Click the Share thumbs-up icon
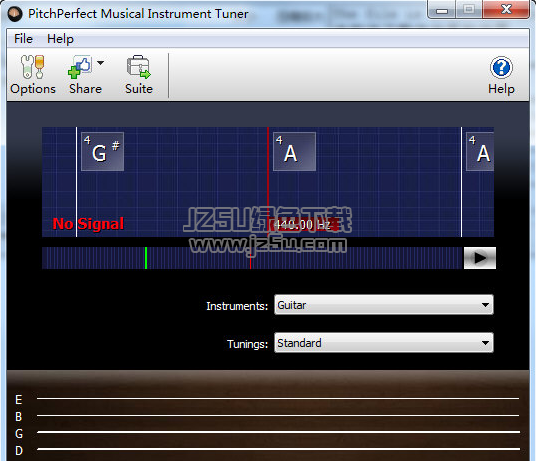The width and height of the screenshot is (536, 461). pyautogui.click(x=79, y=67)
